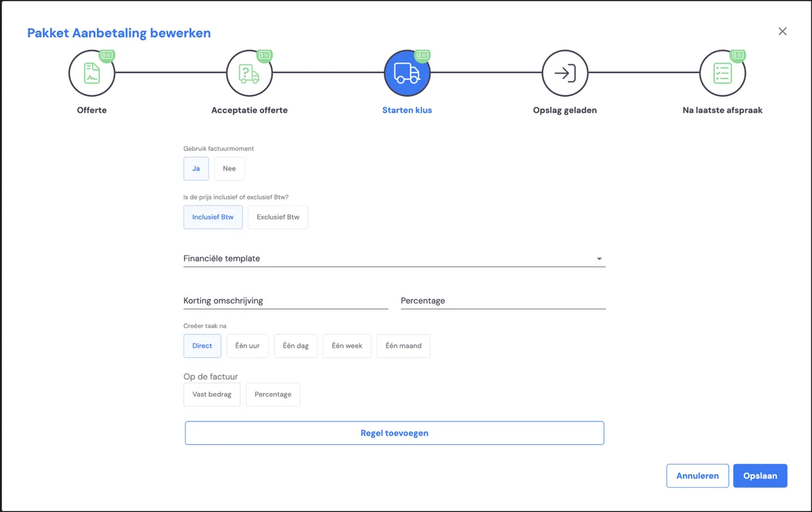Choose Inclusief Btw pricing
Screen dimensions: 812x512
pyautogui.click(x=213, y=217)
